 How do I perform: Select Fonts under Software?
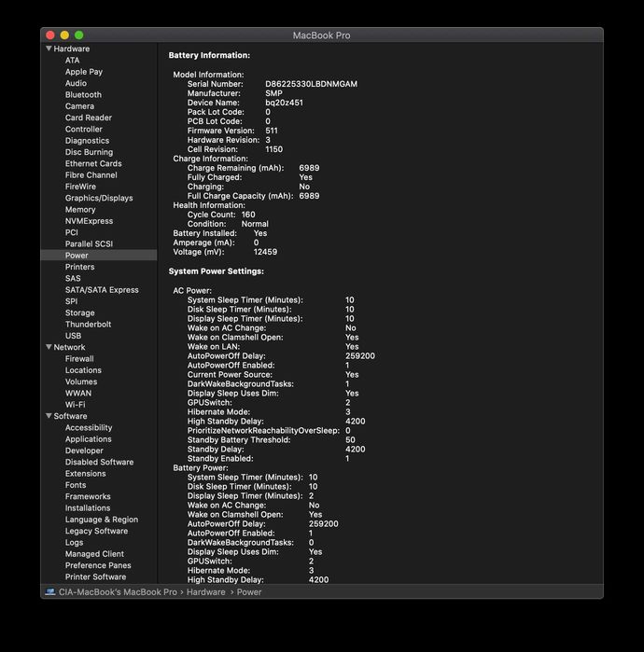(76, 485)
